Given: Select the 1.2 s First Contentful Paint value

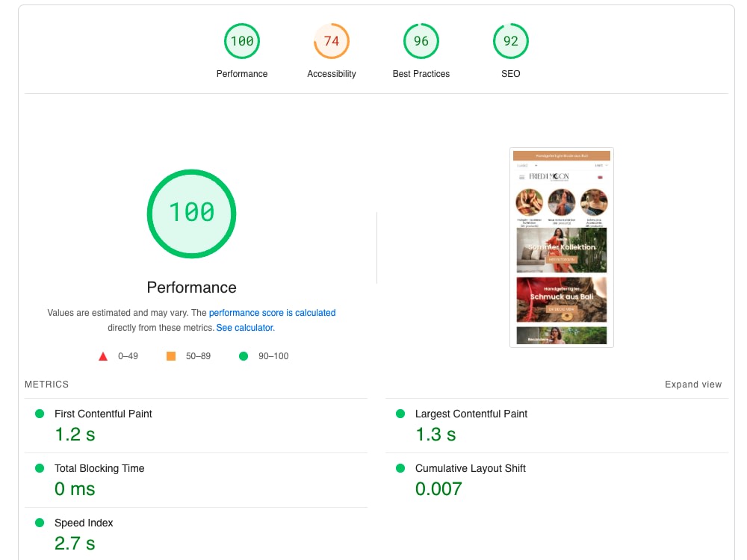Looking at the screenshot, I should coord(75,435).
